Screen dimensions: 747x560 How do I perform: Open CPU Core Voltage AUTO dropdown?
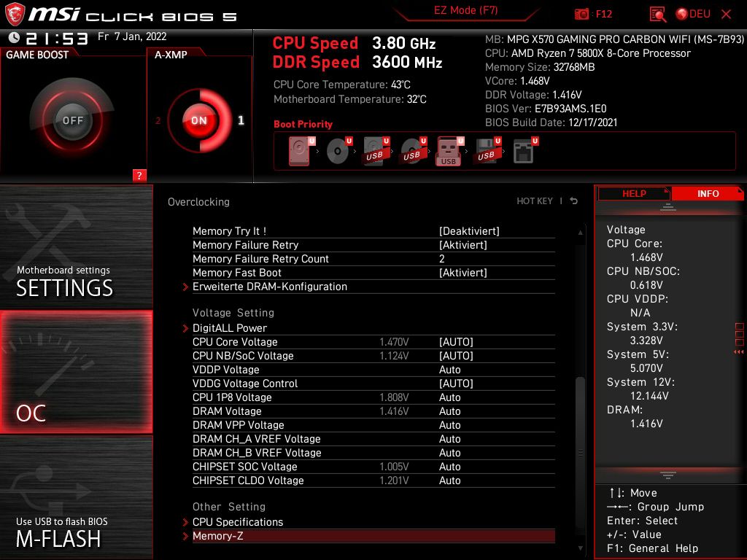(x=456, y=342)
